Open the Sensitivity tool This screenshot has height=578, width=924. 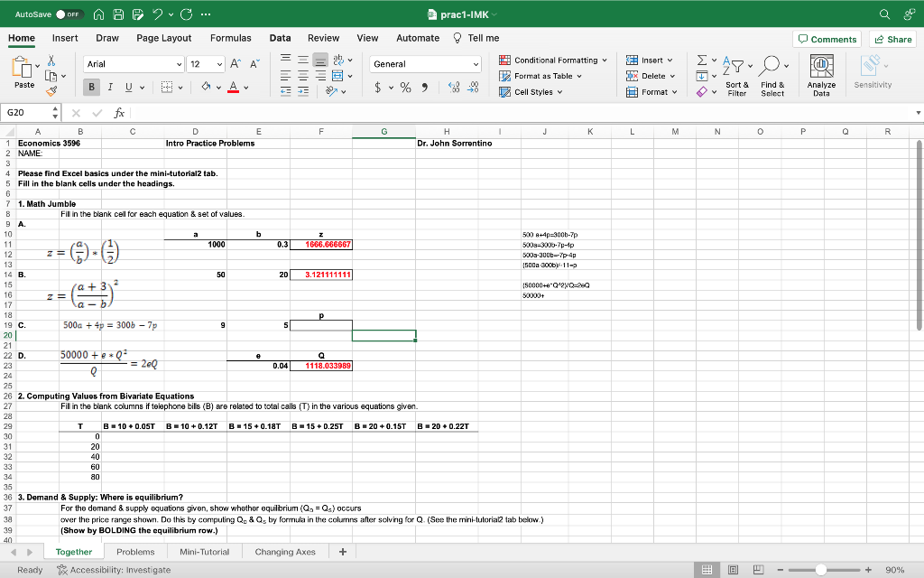coord(872,74)
